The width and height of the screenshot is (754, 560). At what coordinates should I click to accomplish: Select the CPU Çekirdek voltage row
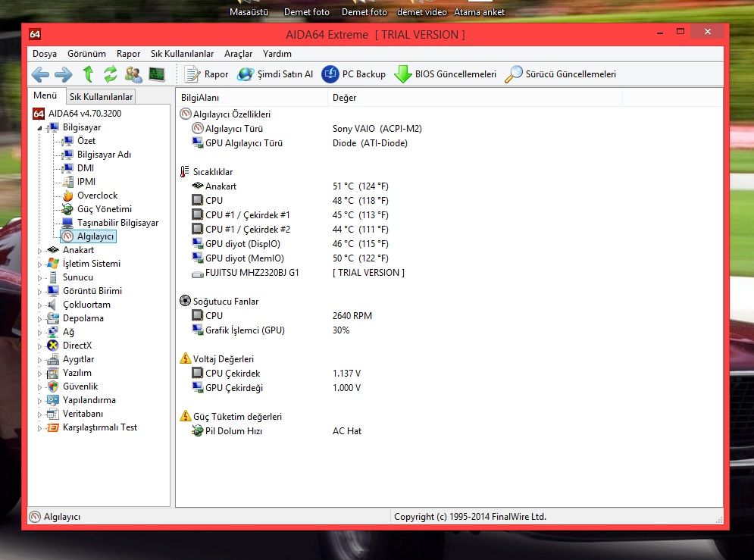(449, 374)
